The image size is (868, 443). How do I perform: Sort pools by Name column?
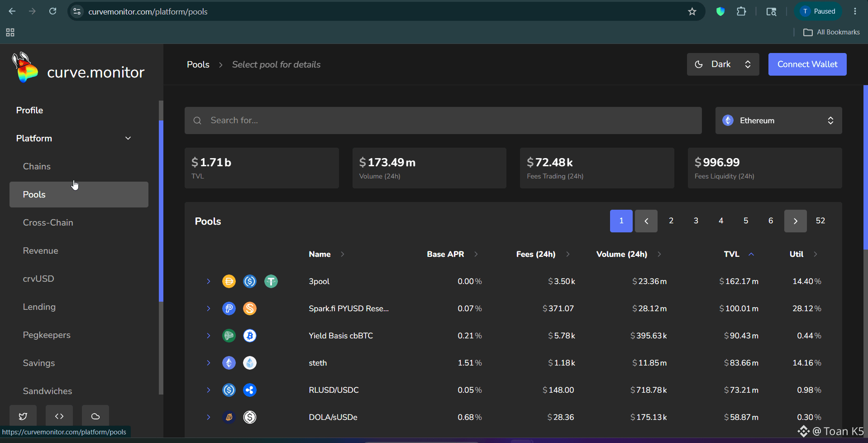(326, 254)
